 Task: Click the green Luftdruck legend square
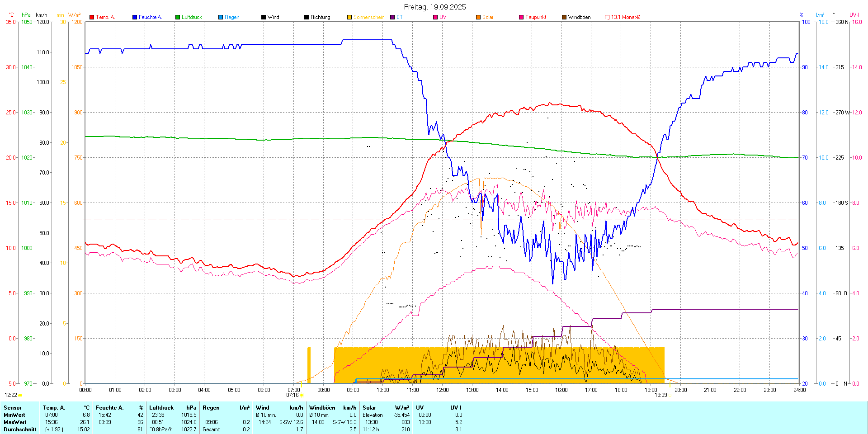[178, 17]
